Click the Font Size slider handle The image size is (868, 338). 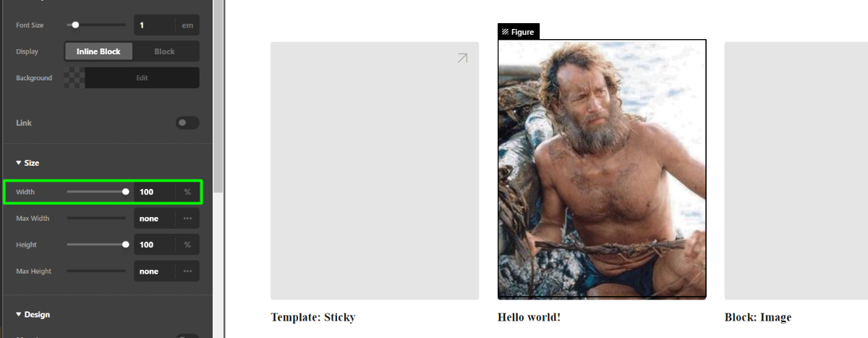(75, 25)
